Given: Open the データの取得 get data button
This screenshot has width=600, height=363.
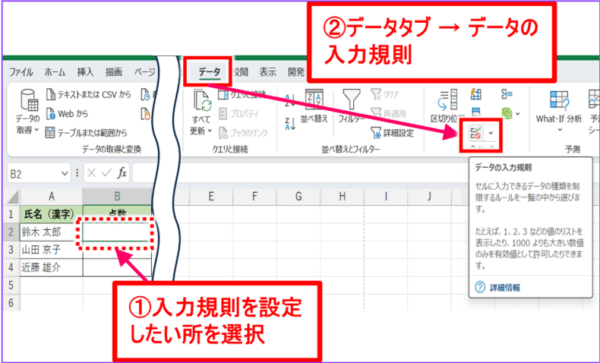Looking at the screenshot, I should point(28,112).
